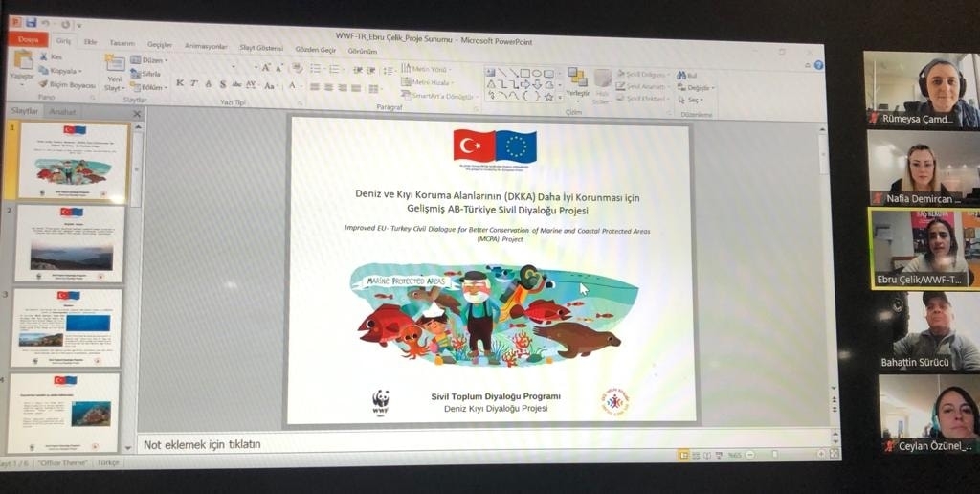This screenshot has width=980, height=494.
Task: Click Ebru Çelik/WWF-T... video tile
Action: point(924,249)
